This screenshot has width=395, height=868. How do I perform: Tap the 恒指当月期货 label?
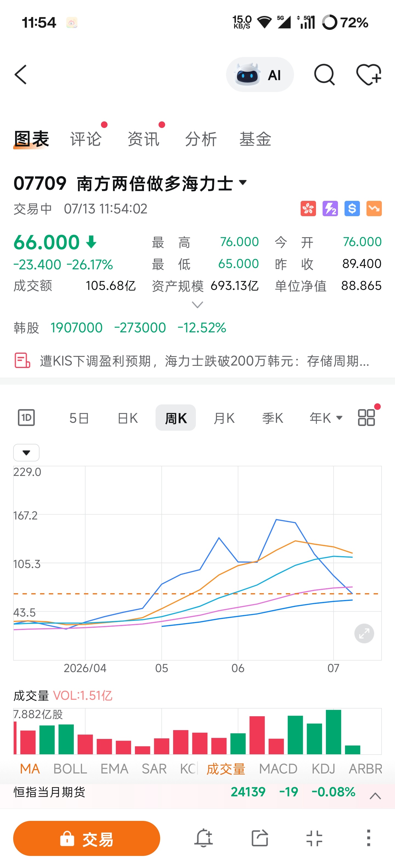[49, 792]
